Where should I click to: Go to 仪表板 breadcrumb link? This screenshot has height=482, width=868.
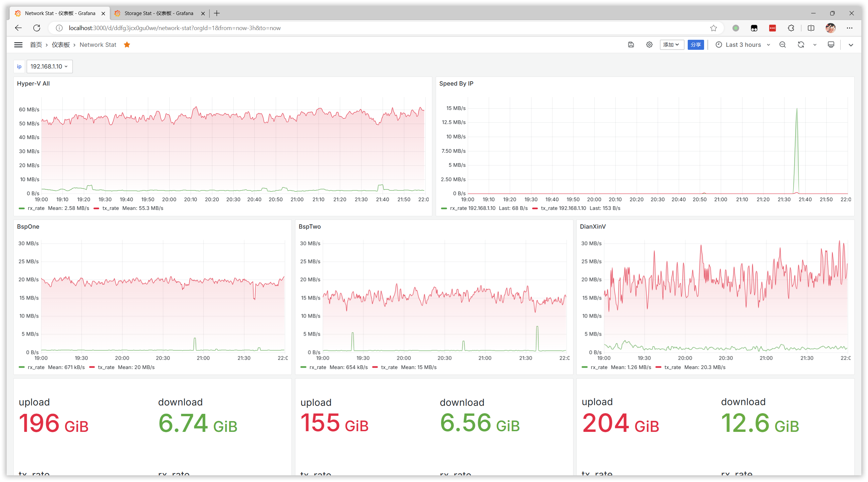61,45
